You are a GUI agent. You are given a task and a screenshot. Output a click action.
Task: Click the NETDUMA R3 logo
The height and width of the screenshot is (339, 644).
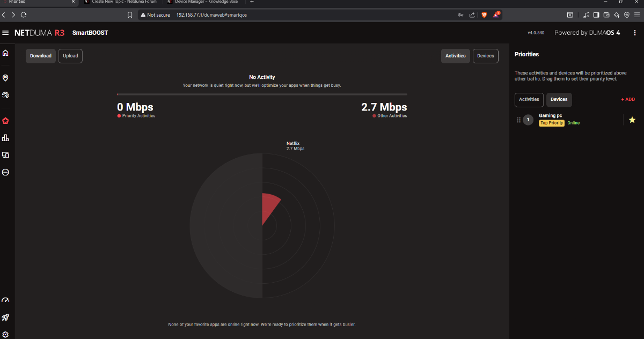(x=40, y=33)
